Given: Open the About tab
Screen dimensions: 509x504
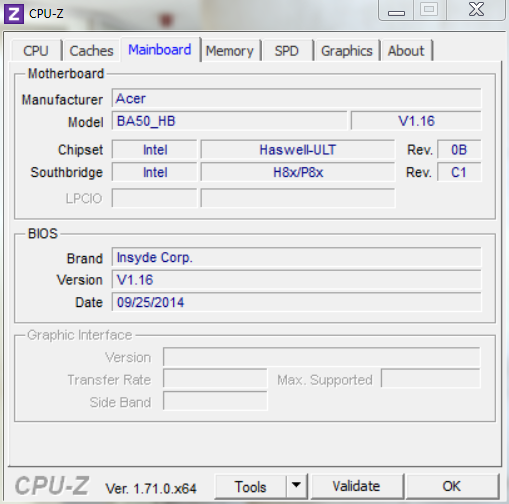Looking at the screenshot, I should coord(406,51).
